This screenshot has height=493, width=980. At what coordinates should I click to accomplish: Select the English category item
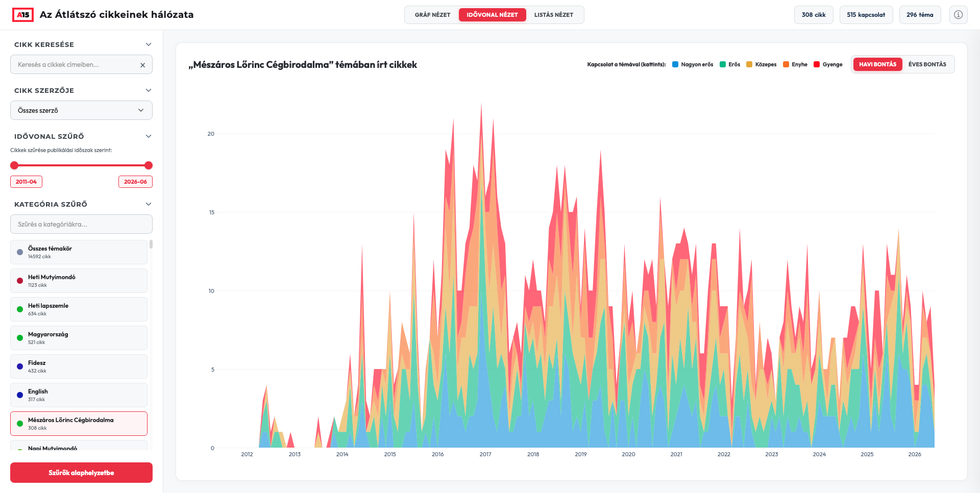point(79,395)
